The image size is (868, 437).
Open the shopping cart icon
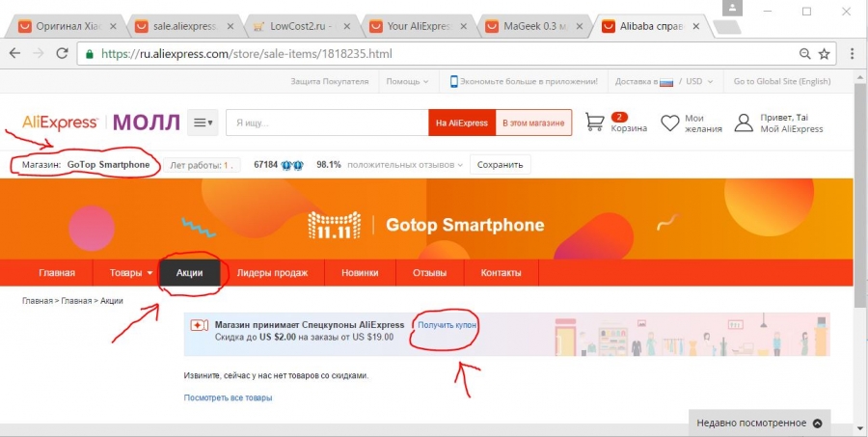point(595,122)
